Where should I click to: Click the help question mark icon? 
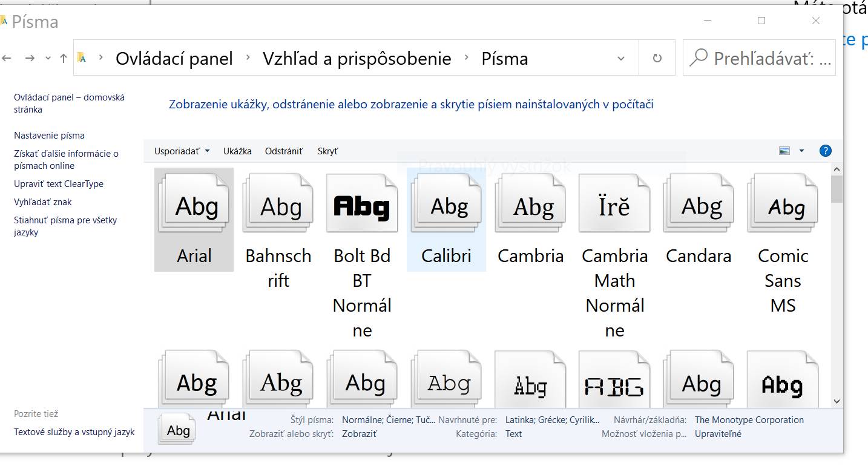[825, 151]
